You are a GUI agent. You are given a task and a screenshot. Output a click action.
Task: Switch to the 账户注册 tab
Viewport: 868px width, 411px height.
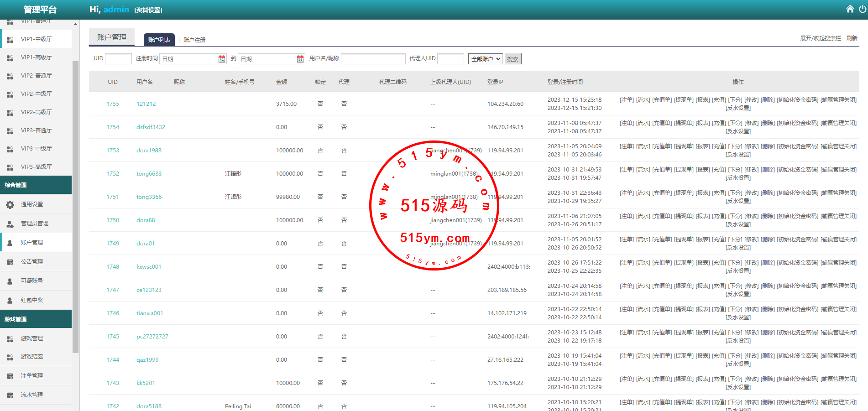(194, 40)
